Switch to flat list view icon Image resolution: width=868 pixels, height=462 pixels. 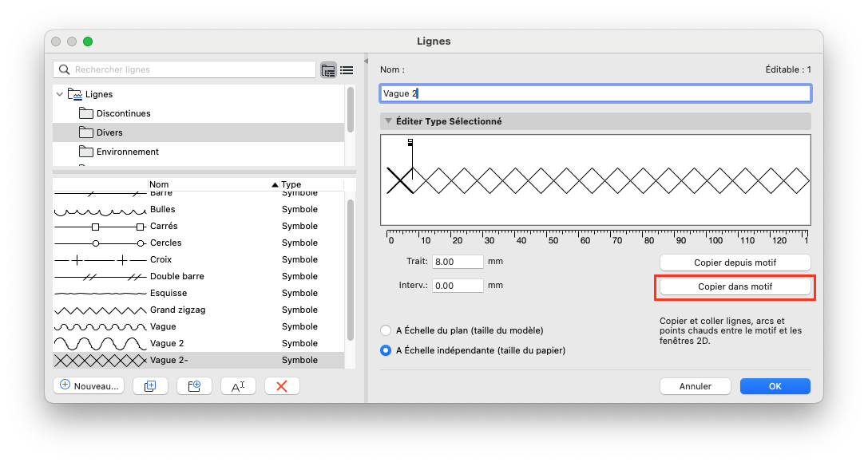(347, 70)
